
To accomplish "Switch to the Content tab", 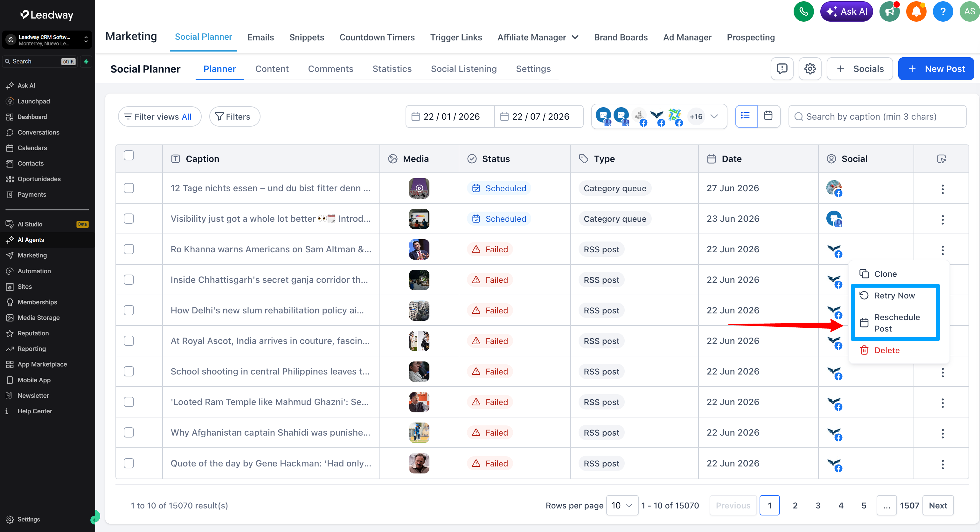I will click(272, 69).
